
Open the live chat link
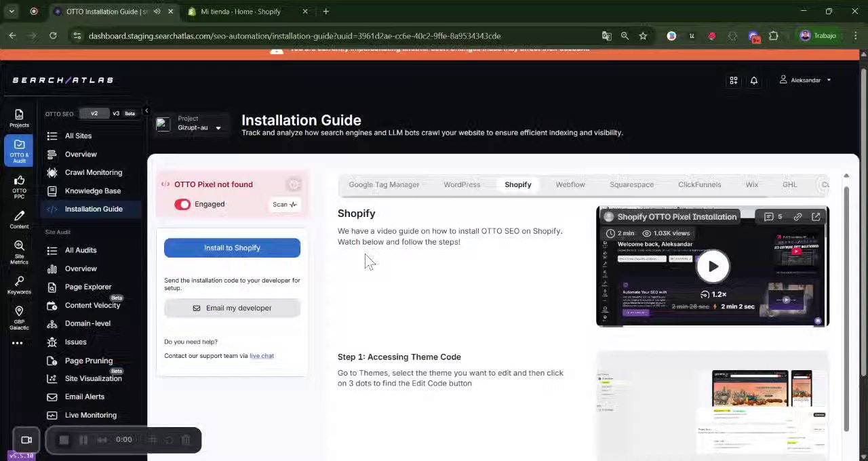pos(262,356)
